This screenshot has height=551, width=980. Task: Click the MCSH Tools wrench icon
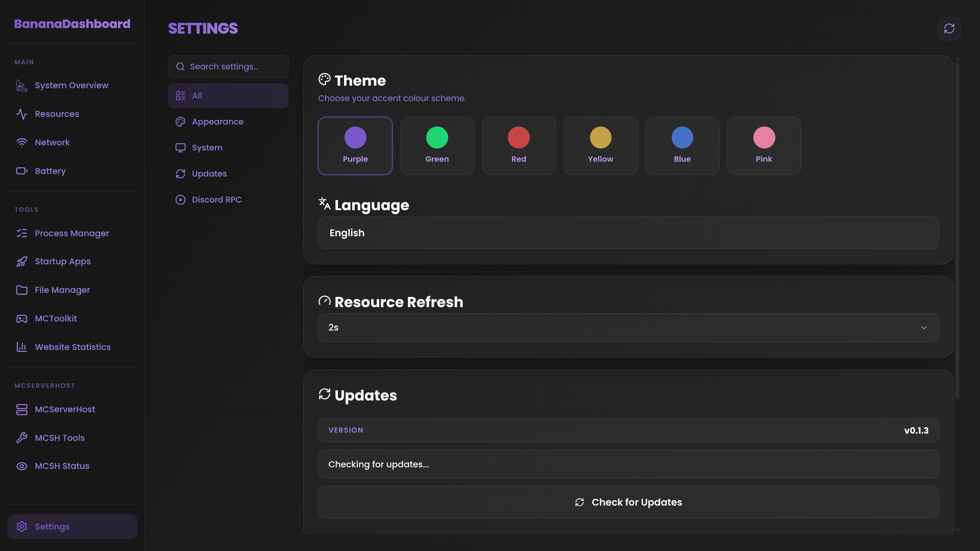pyautogui.click(x=21, y=438)
